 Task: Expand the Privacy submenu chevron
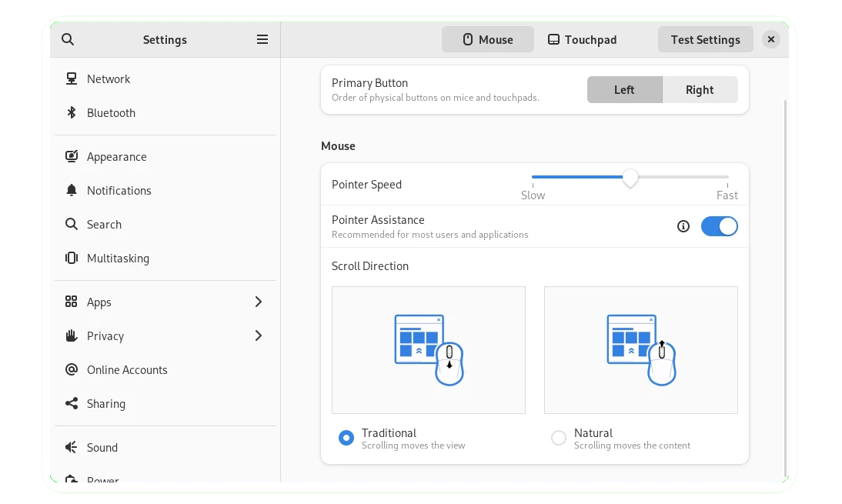(x=259, y=335)
